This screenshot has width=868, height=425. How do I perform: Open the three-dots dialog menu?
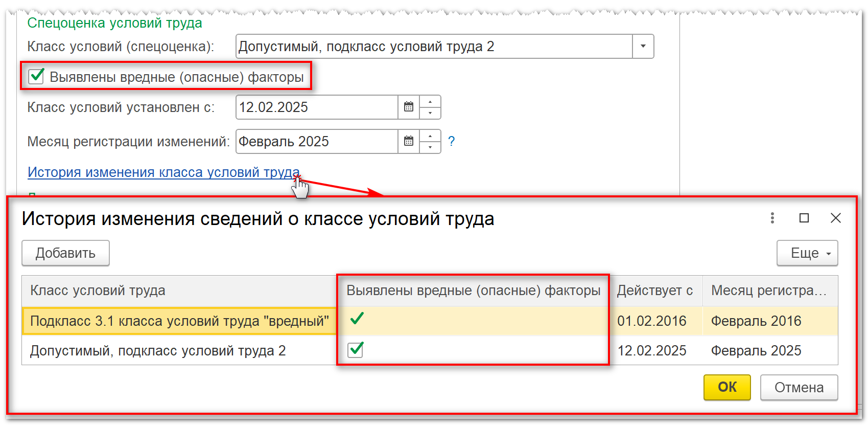click(x=772, y=218)
